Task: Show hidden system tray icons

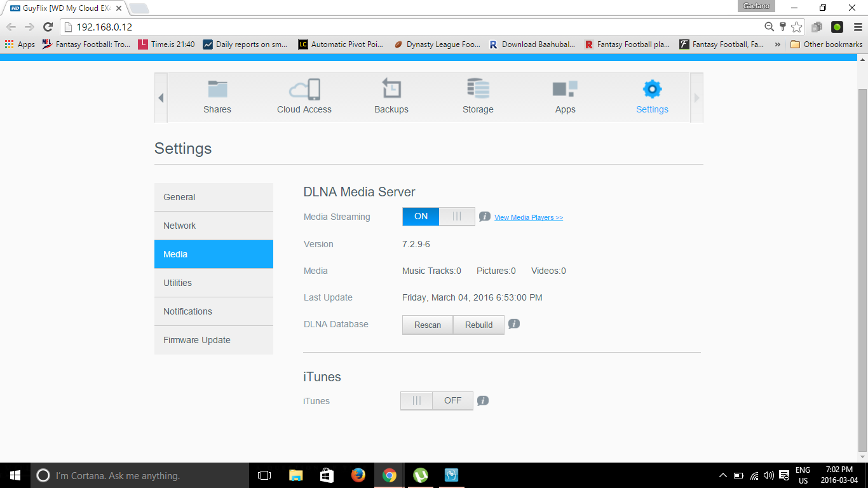Action: pos(722,475)
